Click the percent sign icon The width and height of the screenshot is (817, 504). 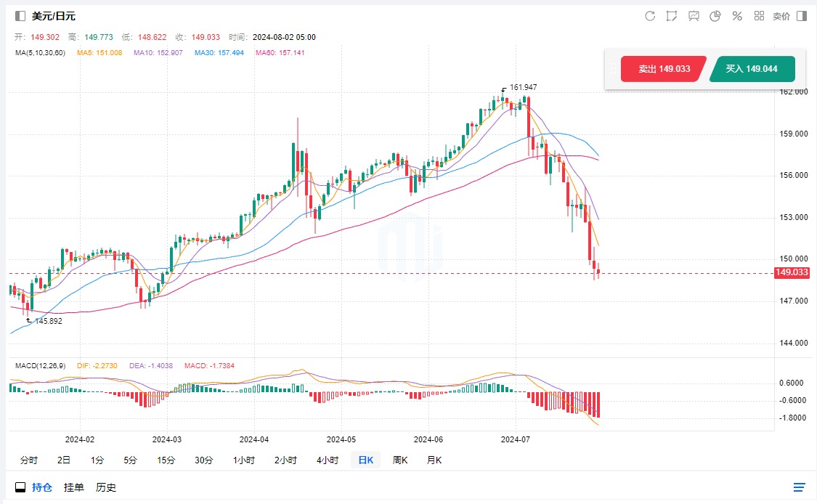tap(737, 16)
